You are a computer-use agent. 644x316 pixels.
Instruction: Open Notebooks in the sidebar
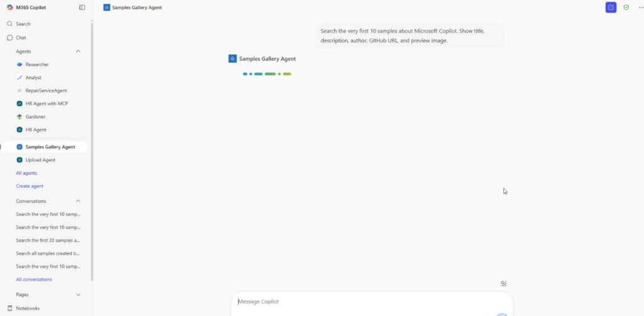28,308
